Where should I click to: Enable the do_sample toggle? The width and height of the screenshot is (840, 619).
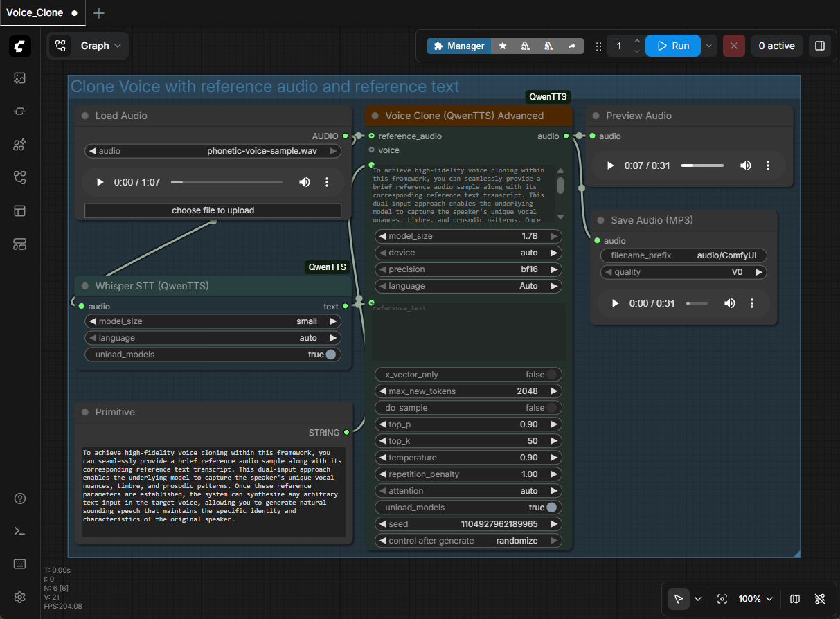551,408
